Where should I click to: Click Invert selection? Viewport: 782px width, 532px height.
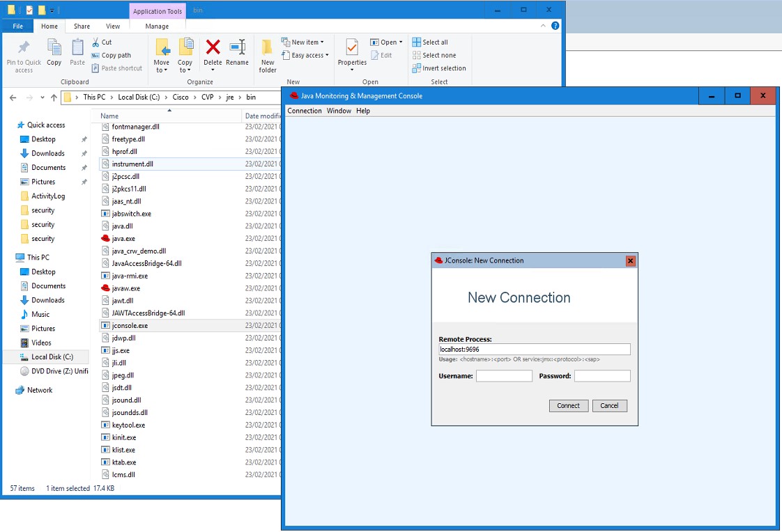tap(439, 68)
